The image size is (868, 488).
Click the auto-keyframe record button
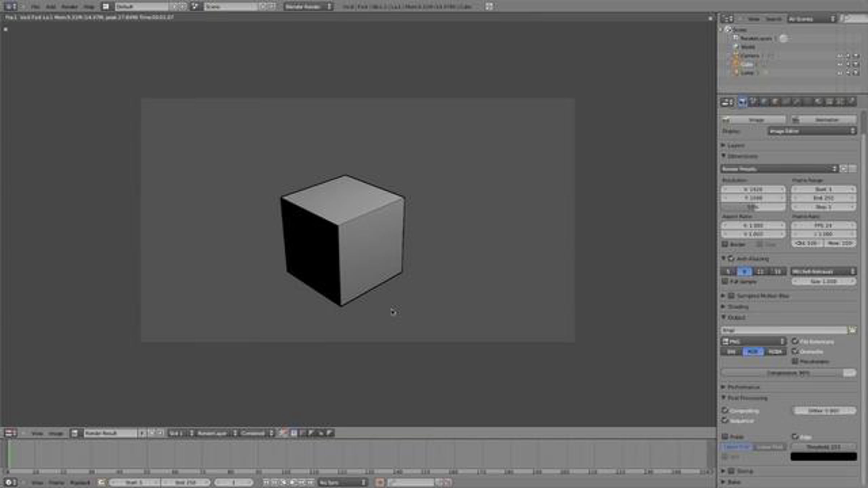click(380, 482)
